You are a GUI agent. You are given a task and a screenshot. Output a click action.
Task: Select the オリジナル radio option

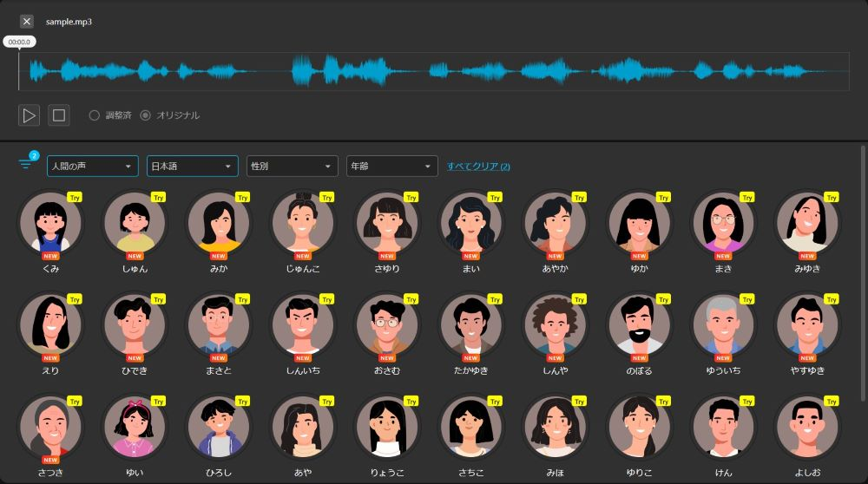[x=145, y=115]
